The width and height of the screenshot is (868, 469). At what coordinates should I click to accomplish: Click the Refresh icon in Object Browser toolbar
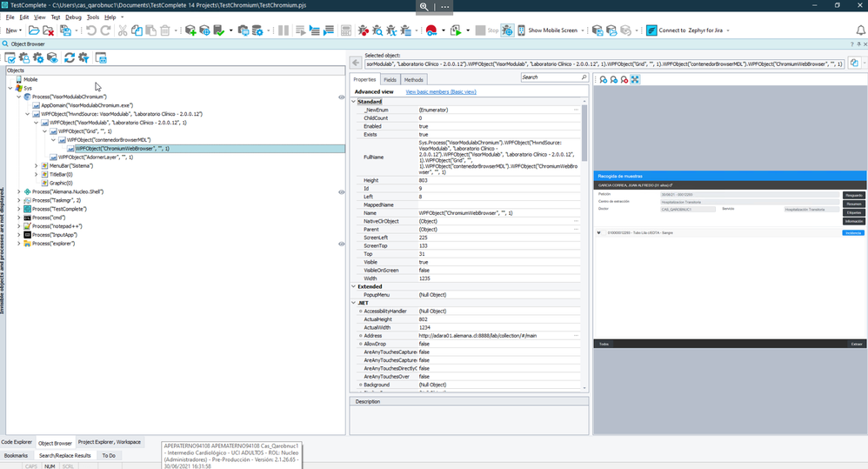click(68, 58)
